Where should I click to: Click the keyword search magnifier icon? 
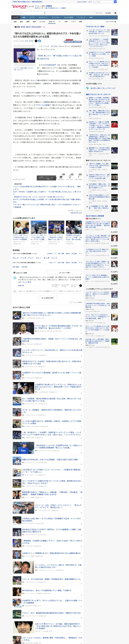[x=45, y=13]
